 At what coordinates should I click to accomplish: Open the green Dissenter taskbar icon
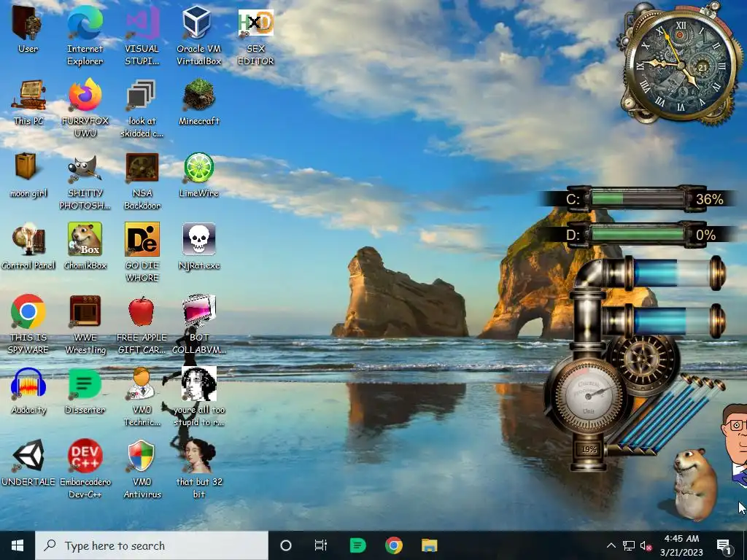pyautogui.click(x=357, y=545)
